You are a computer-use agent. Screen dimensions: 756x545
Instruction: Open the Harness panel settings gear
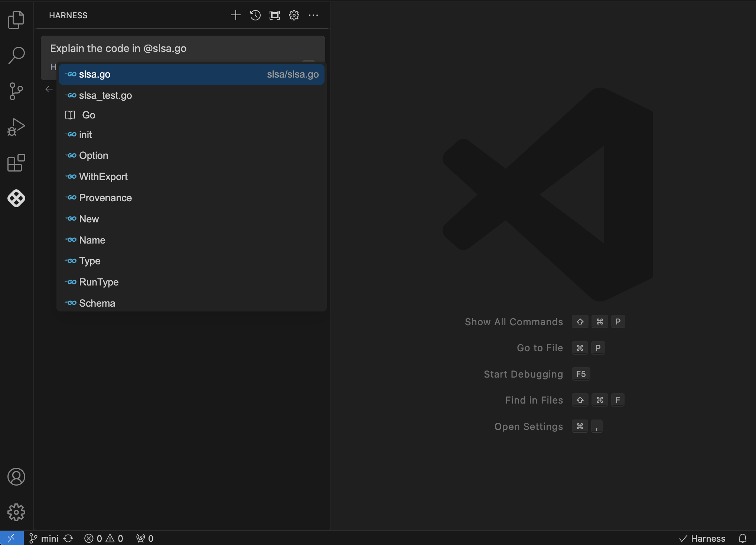293,15
